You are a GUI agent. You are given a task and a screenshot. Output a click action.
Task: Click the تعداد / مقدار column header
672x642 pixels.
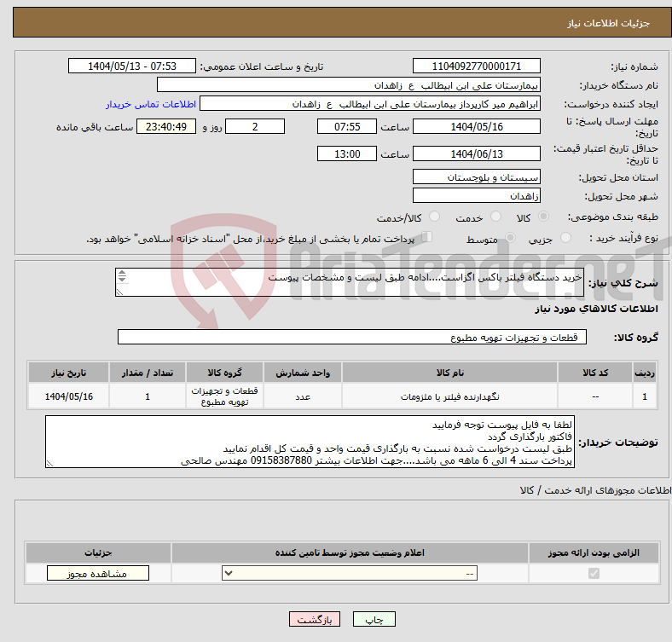click(148, 373)
